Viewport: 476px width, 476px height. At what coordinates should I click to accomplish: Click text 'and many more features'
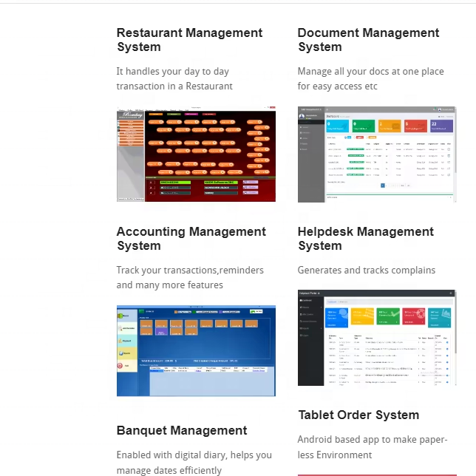170,285
